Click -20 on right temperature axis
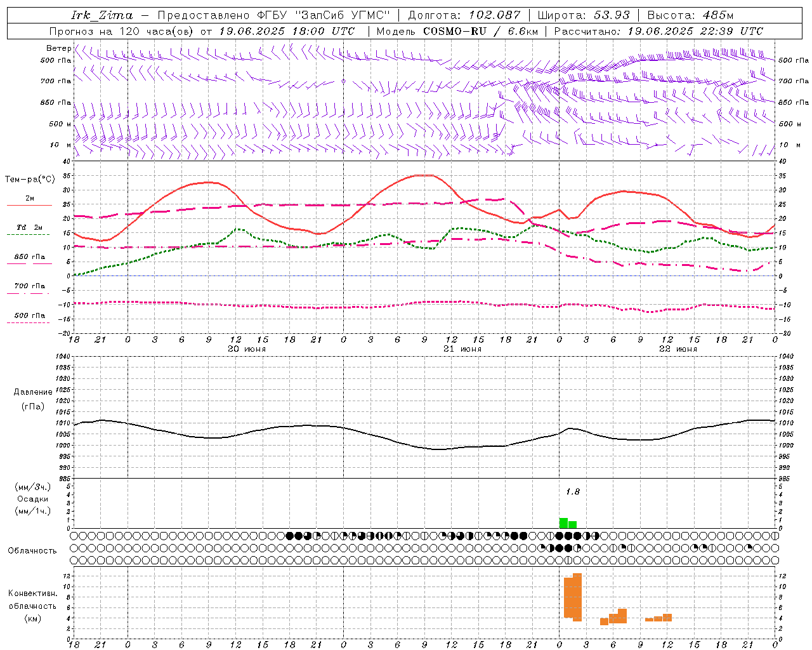The image size is (812, 650). 785,333
